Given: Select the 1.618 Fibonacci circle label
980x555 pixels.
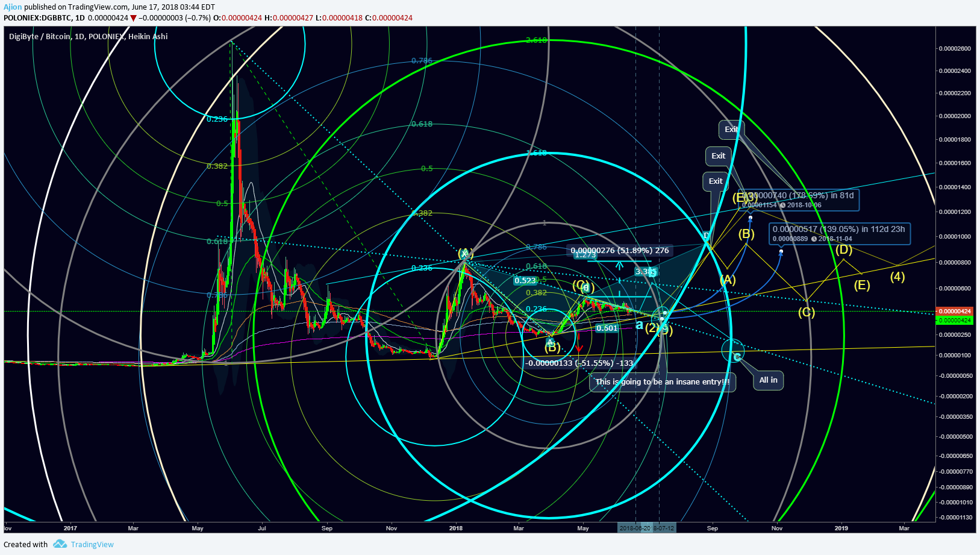Looking at the screenshot, I should [537, 153].
